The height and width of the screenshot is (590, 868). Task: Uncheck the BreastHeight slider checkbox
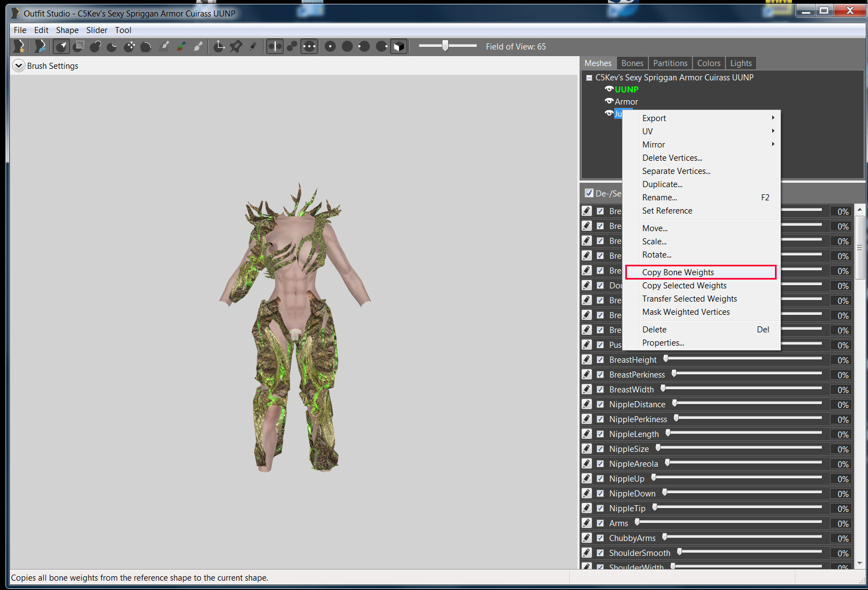click(600, 359)
